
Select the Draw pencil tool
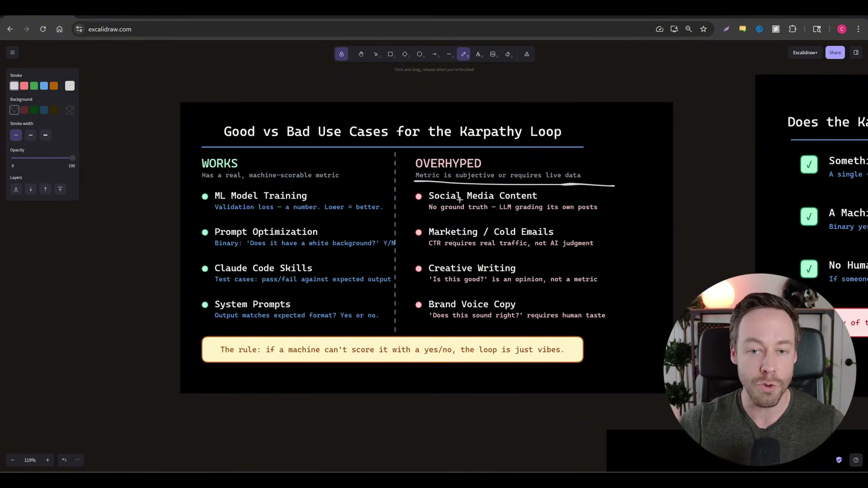pyautogui.click(x=463, y=54)
